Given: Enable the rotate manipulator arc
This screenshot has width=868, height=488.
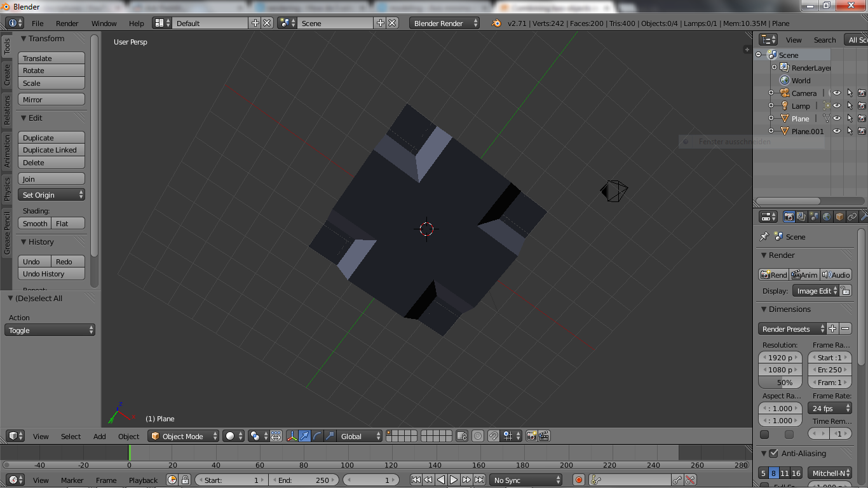Looking at the screenshot, I should (x=317, y=436).
